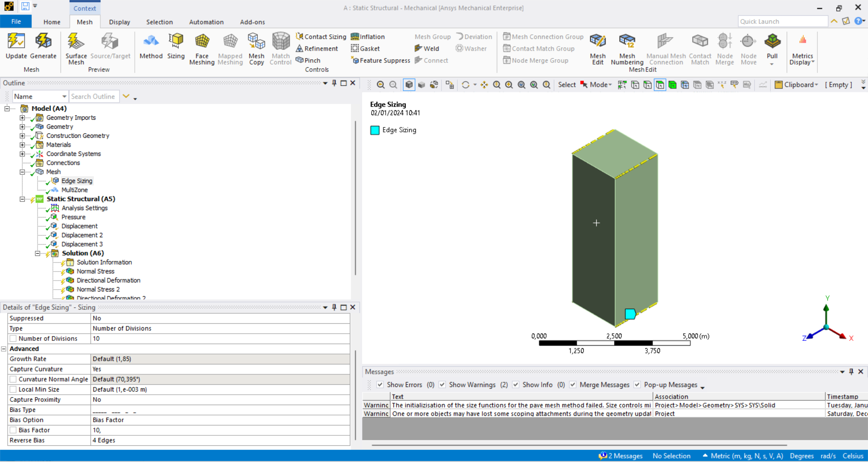The image size is (868, 462).
Task: Toggle Pop-up Messages checkbox
Action: [x=637, y=384]
